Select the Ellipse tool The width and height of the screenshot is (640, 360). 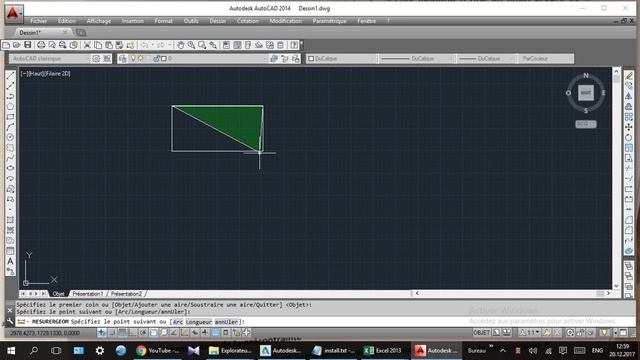click(x=11, y=168)
